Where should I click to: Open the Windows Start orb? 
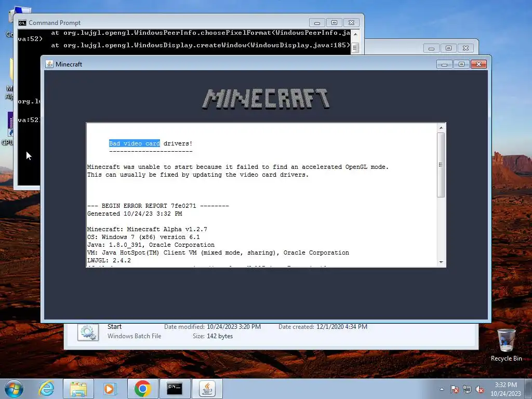tap(14, 389)
